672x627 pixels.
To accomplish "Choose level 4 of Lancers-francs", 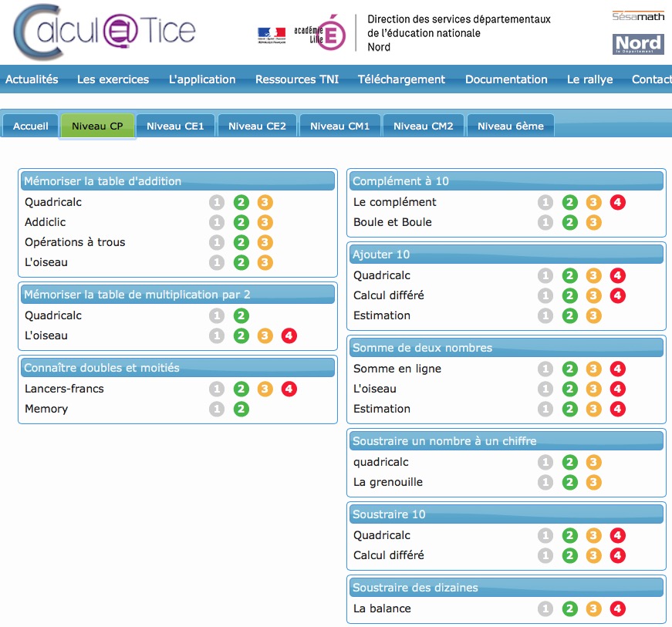I will [289, 389].
